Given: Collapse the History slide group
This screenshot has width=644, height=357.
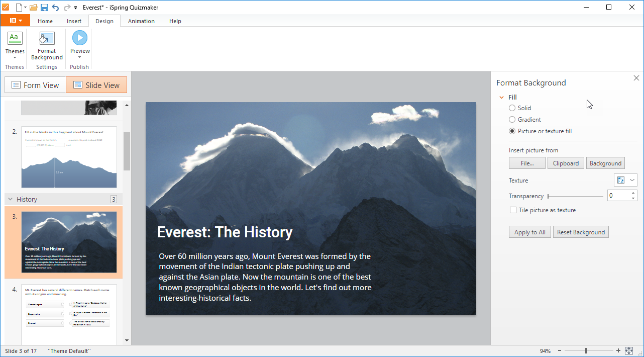Looking at the screenshot, I should 10,200.
